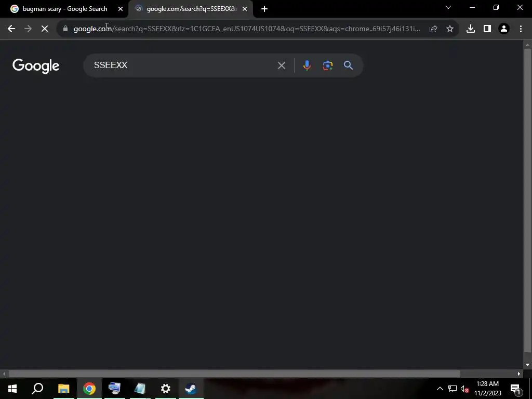Open Settings gear in taskbar
This screenshot has width=532, height=399.
(x=166, y=389)
